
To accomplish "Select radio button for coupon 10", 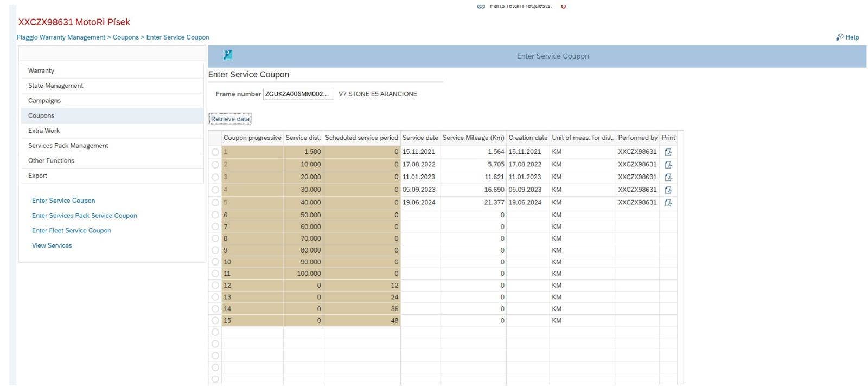I will (x=215, y=262).
